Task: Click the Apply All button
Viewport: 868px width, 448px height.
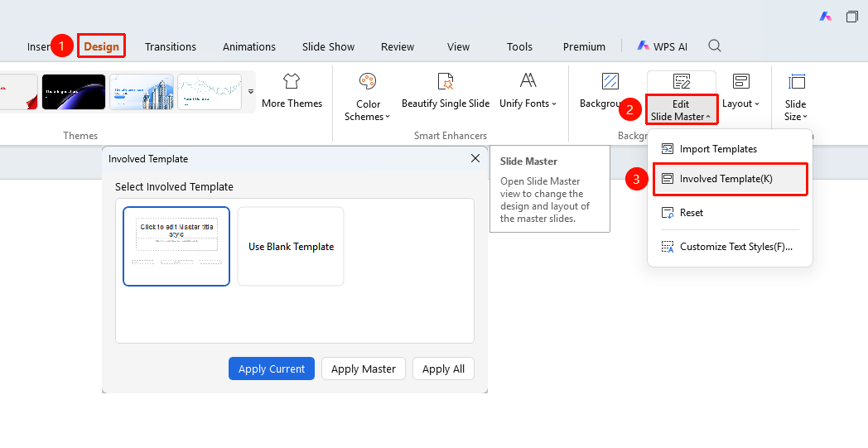Action: click(x=443, y=369)
